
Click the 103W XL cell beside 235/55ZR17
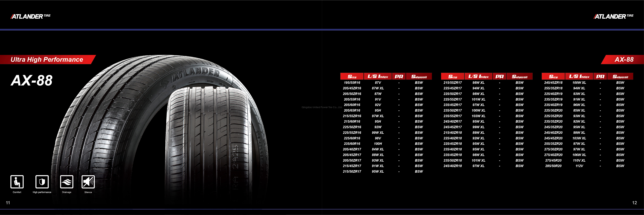tap(478, 116)
